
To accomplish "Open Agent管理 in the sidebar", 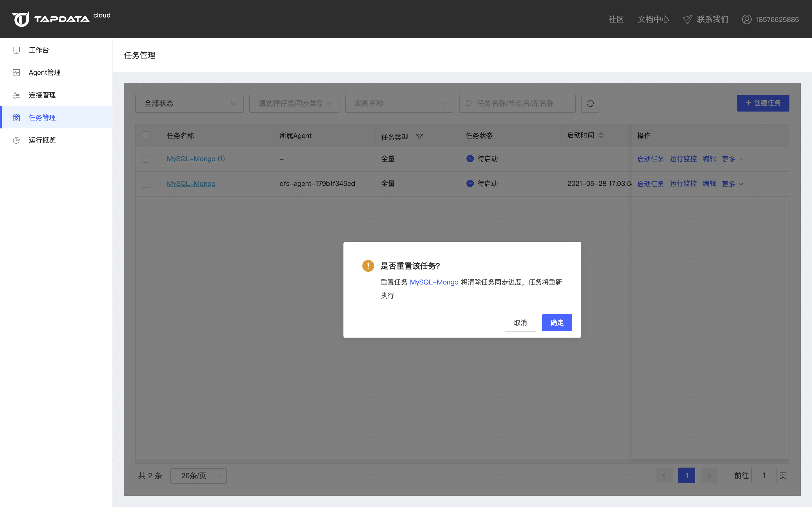I will [x=45, y=72].
